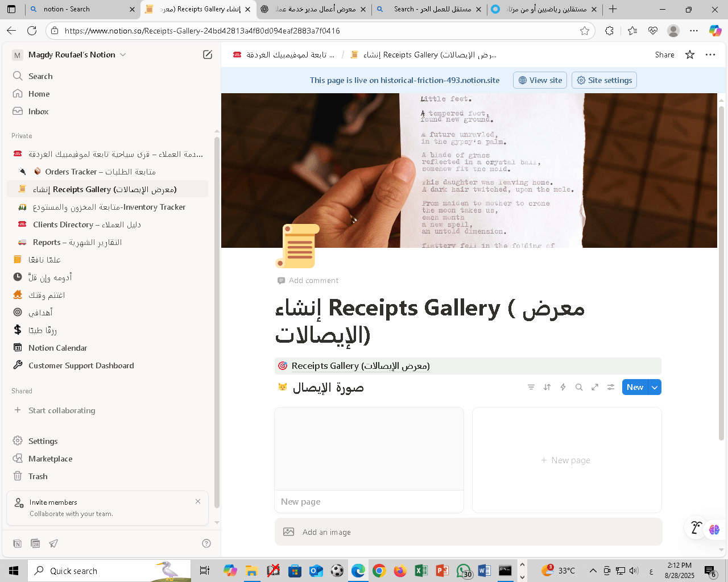Dismiss the Invite members panel

tap(198, 501)
